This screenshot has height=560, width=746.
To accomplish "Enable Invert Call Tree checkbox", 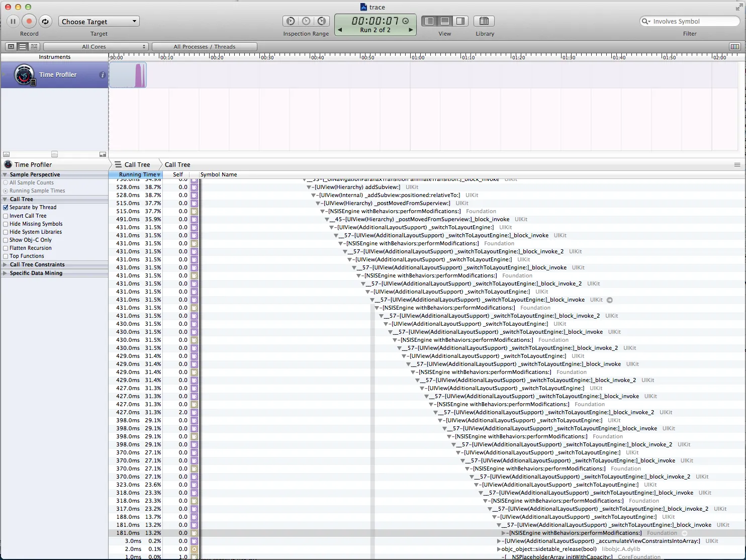I will coord(6,216).
